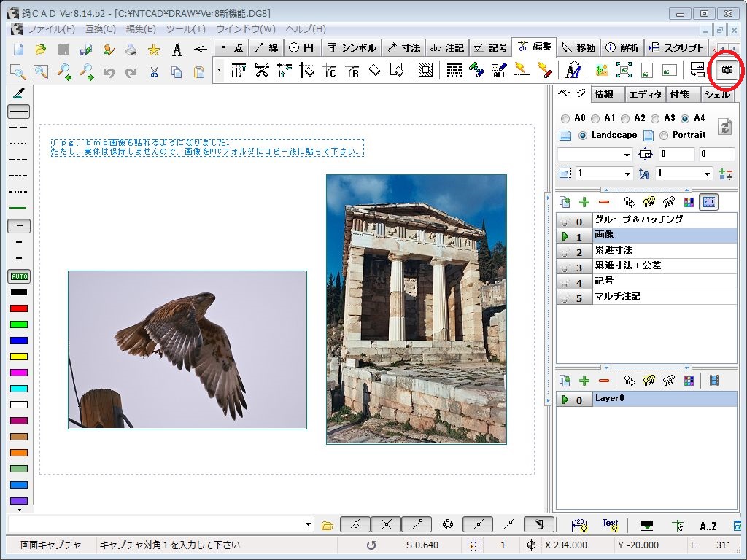Choose Portrait orientation radio
The image size is (747, 560).
(664, 136)
